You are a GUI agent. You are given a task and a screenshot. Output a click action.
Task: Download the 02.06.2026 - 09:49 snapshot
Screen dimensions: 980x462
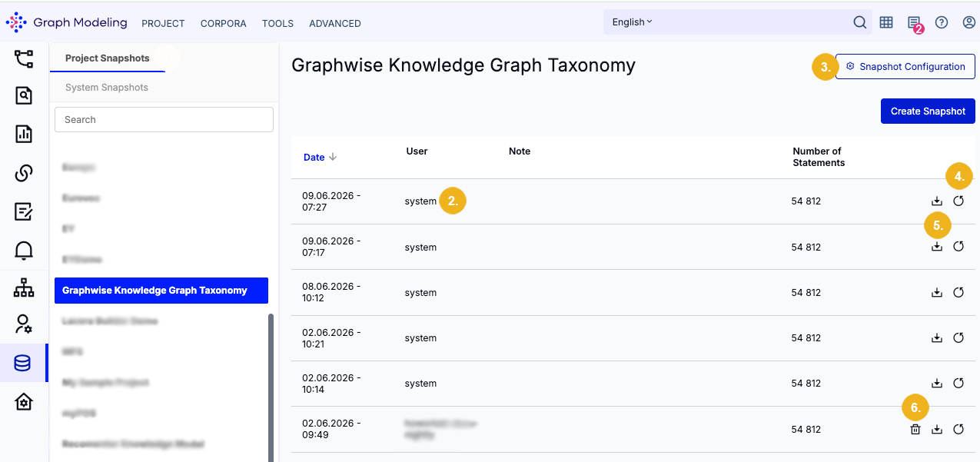click(x=936, y=429)
